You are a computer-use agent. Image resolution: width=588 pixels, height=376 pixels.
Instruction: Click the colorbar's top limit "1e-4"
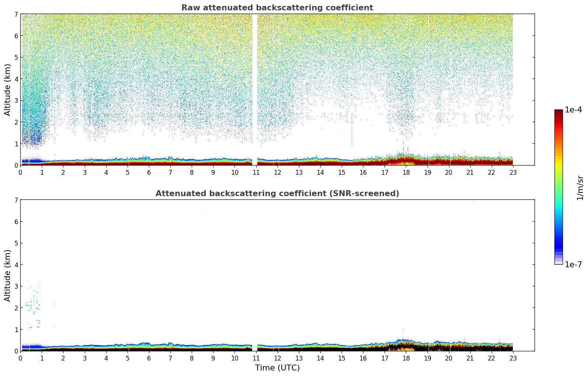574,109
